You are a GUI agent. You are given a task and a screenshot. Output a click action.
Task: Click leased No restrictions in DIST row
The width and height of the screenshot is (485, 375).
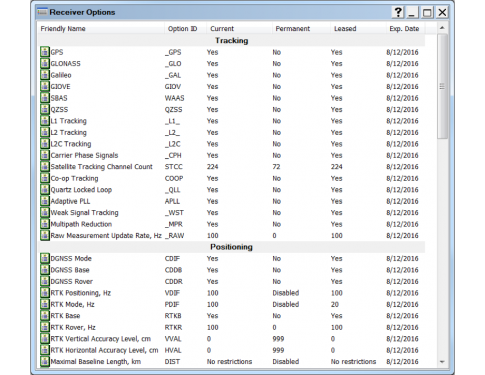[x=353, y=362]
